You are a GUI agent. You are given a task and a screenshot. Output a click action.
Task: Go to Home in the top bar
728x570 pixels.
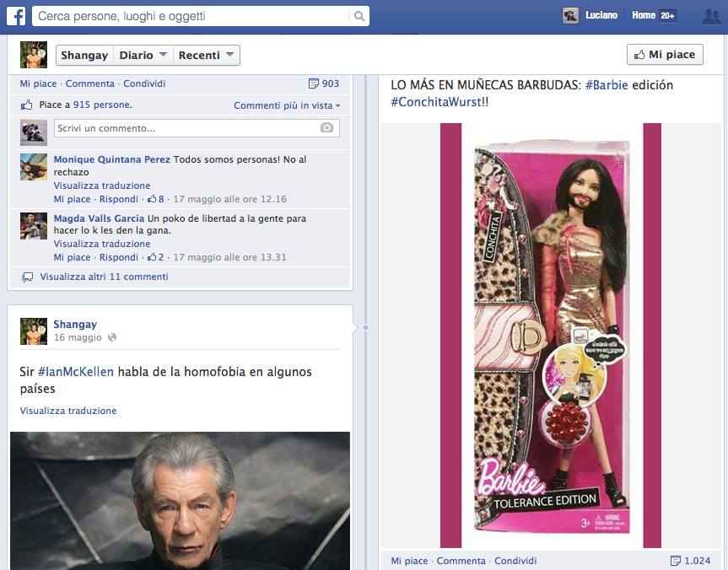643,16
